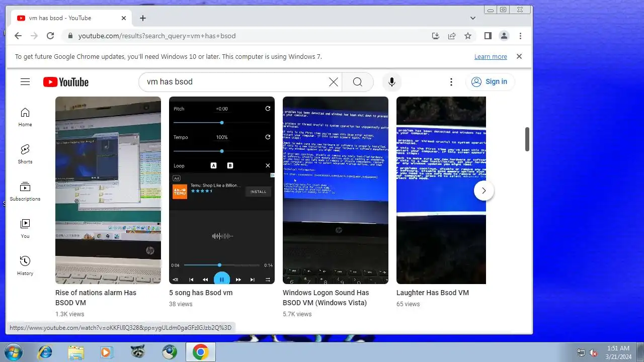Close the 'vm has bsod - YouTube' tab
The width and height of the screenshot is (644, 362).
pos(124,18)
